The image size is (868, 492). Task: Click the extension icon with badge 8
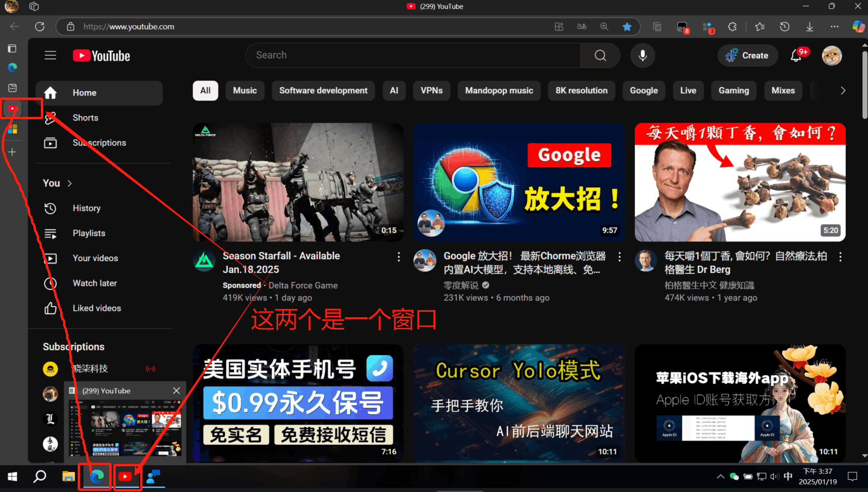pyautogui.click(x=682, y=27)
